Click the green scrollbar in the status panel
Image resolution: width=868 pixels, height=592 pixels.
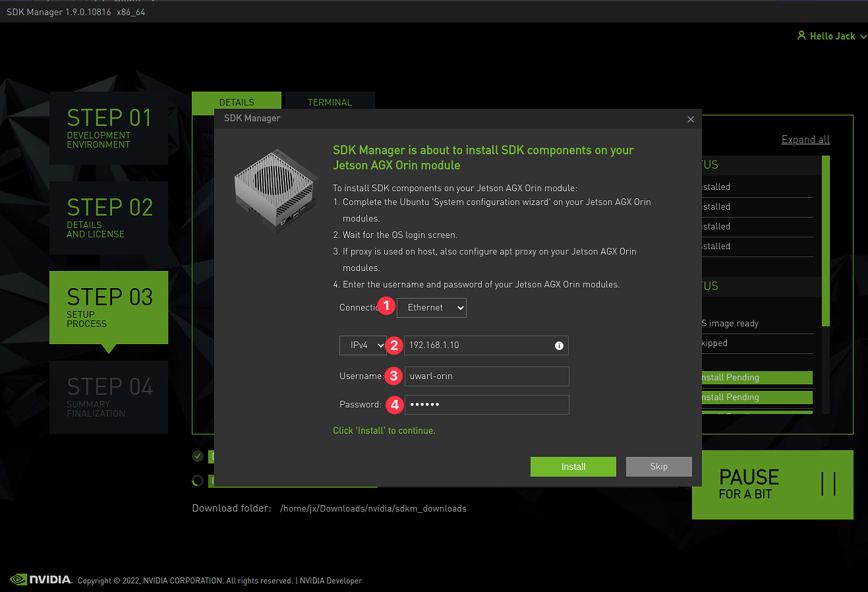click(x=826, y=241)
